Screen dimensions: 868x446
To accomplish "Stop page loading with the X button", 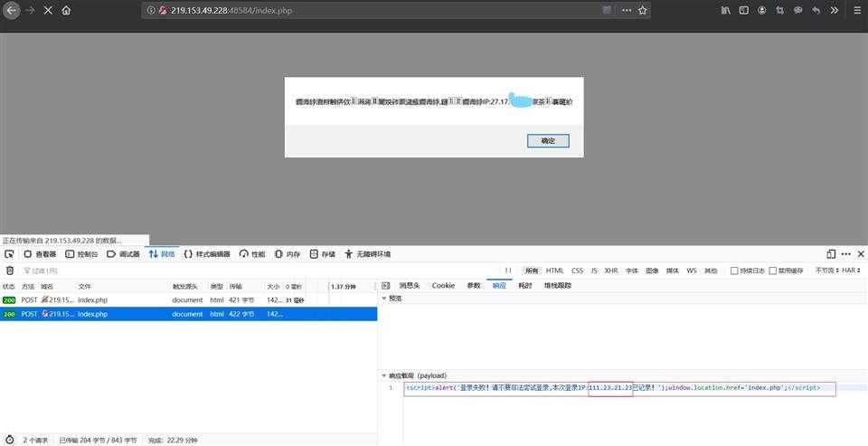I will click(48, 11).
